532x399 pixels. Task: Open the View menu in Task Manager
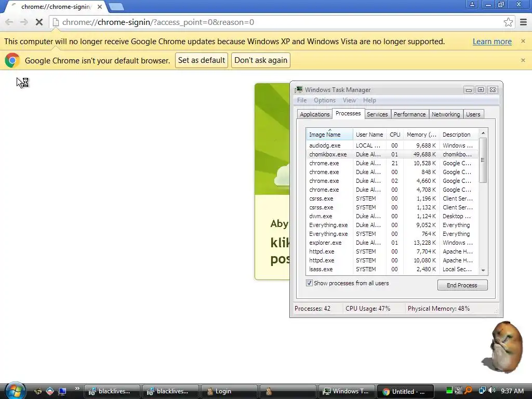[349, 100]
